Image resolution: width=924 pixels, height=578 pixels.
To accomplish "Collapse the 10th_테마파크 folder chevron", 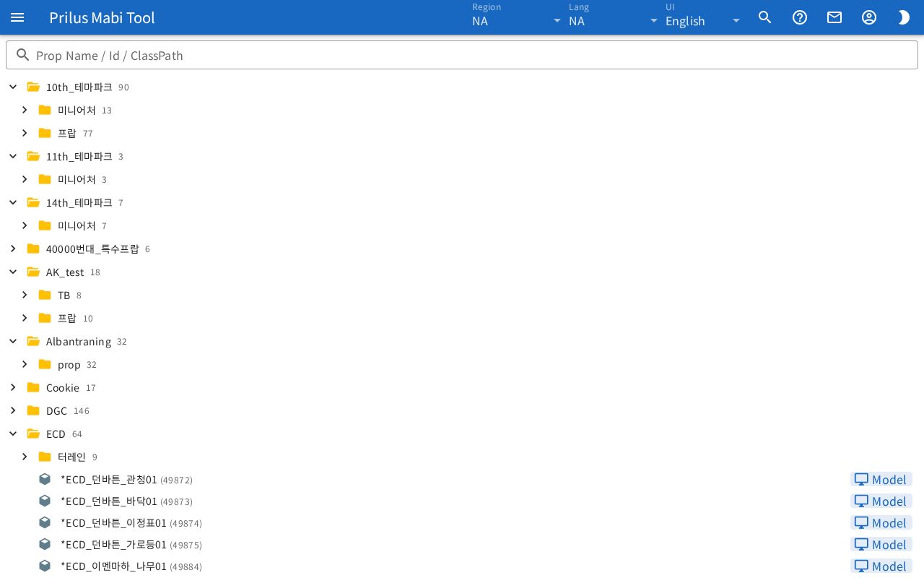I will pos(13,87).
